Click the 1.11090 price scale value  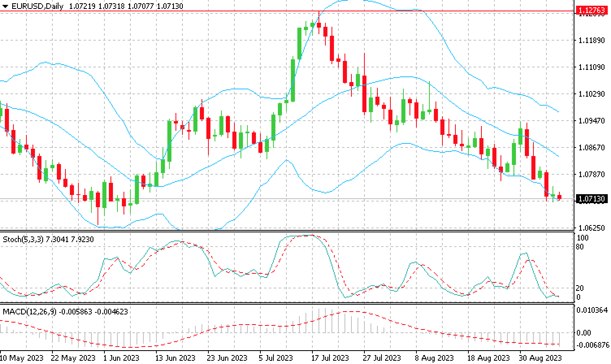coord(591,67)
